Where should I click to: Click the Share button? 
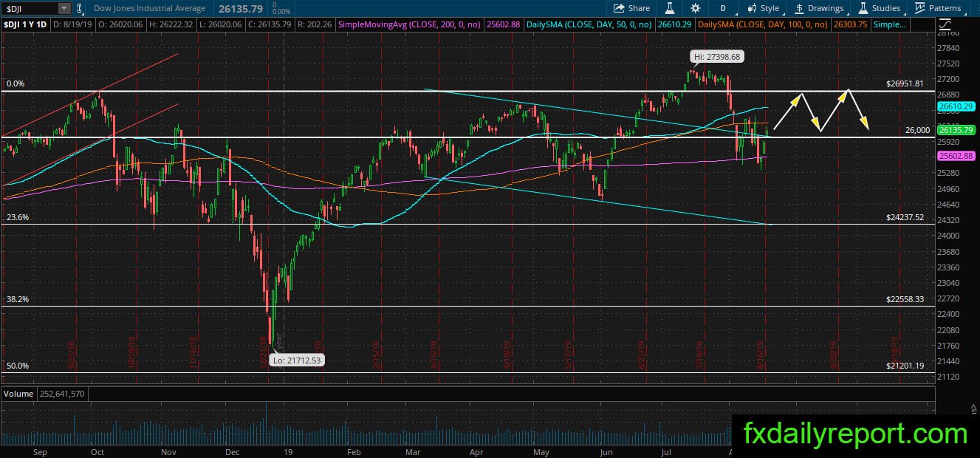[x=633, y=8]
